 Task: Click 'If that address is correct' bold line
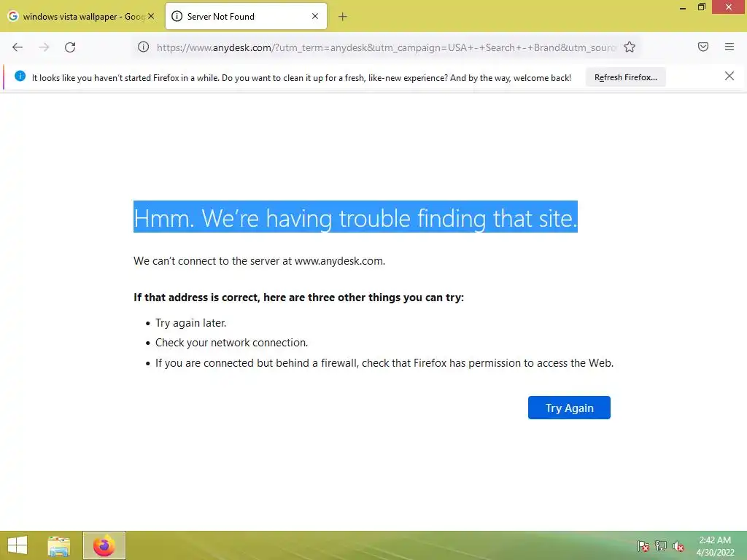(298, 297)
